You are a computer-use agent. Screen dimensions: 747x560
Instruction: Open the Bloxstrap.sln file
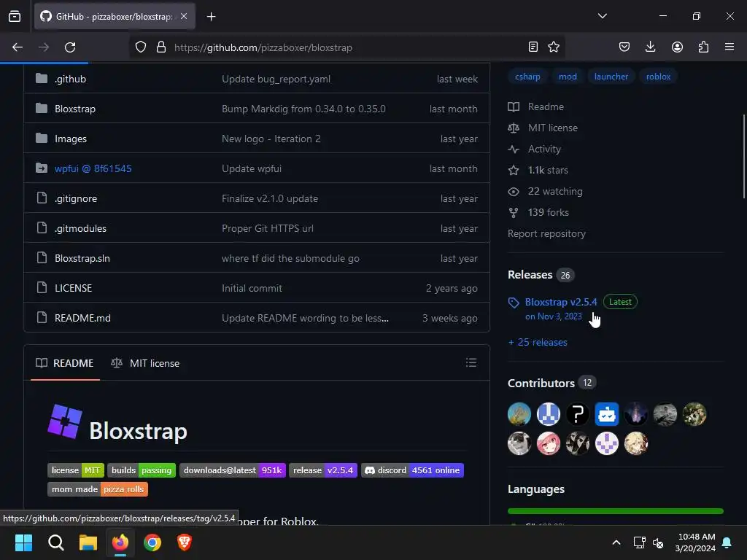pyautogui.click(x=82, y=258)
